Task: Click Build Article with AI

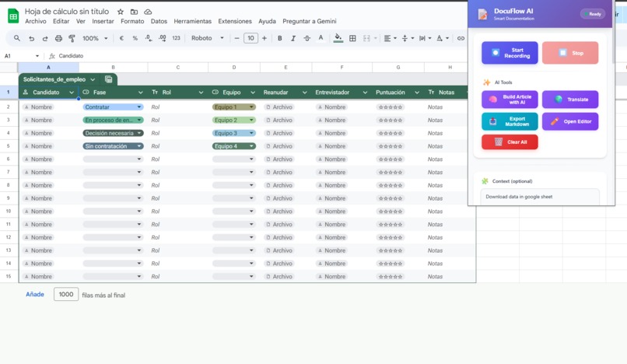Action: tap(510, 100)
